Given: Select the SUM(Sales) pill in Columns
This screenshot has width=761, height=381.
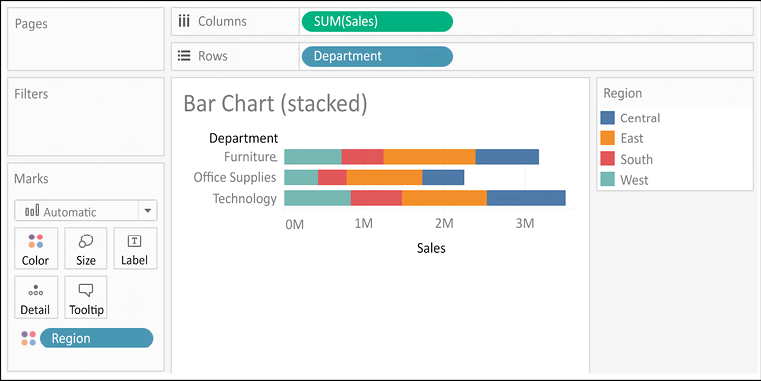Looking at the screenshot, I should pyautogui.click(x=377, y=21).
